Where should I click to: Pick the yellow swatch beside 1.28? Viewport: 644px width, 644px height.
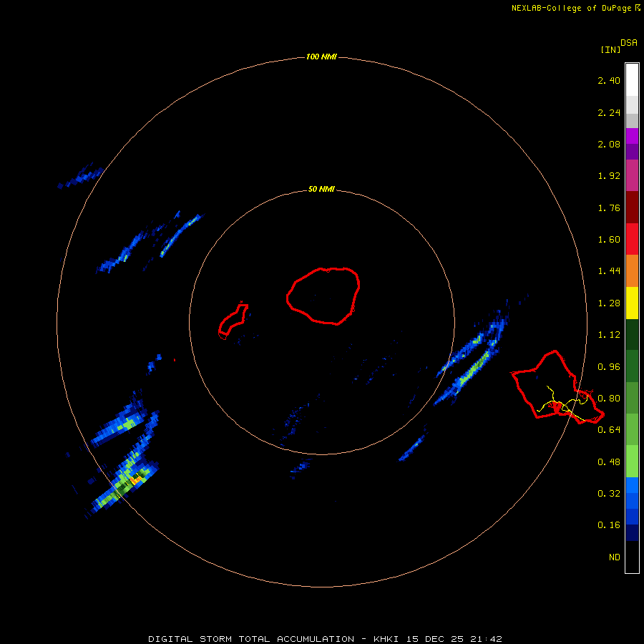click(x=632, y=303)
